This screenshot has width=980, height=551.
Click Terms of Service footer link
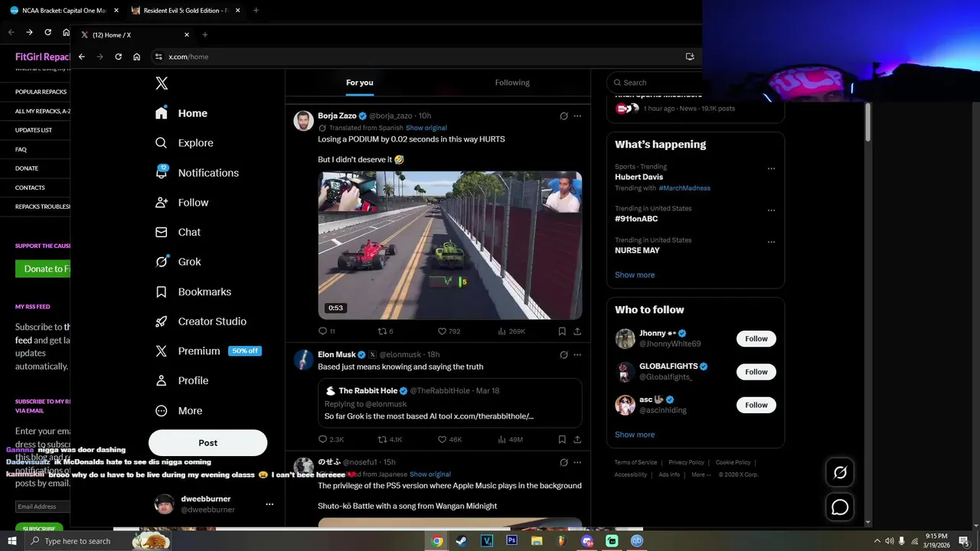(x=635, y=462)
